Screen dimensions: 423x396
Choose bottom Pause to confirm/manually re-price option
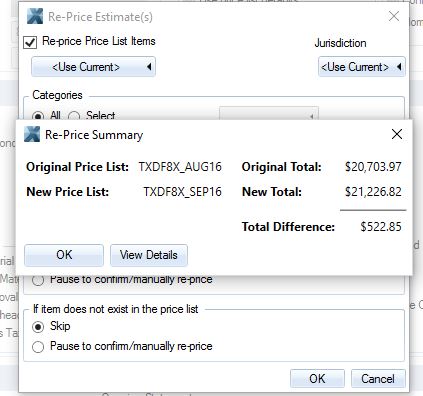click(x=38, y=347)
